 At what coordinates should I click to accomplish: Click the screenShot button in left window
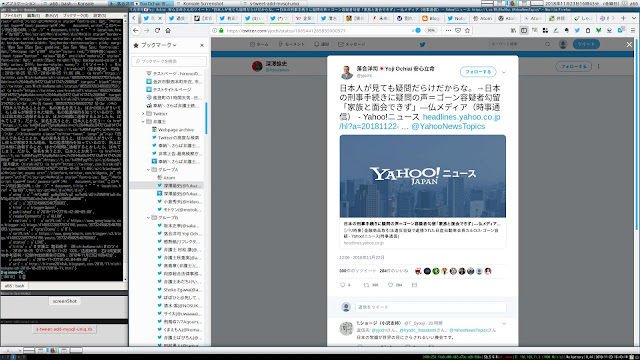coord(64,301)
